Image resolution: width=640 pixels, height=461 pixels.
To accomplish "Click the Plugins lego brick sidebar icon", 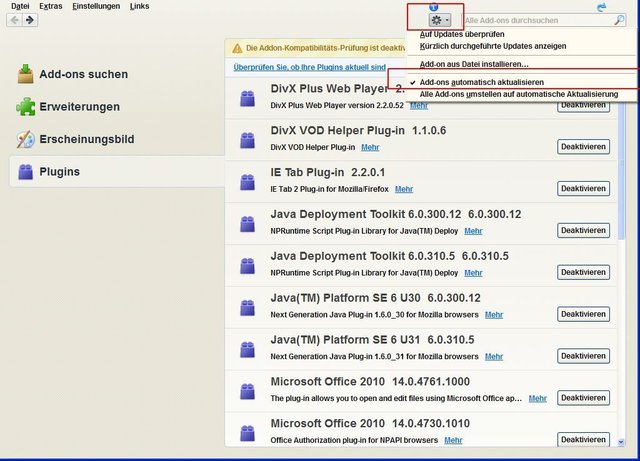I will point(25,172).
